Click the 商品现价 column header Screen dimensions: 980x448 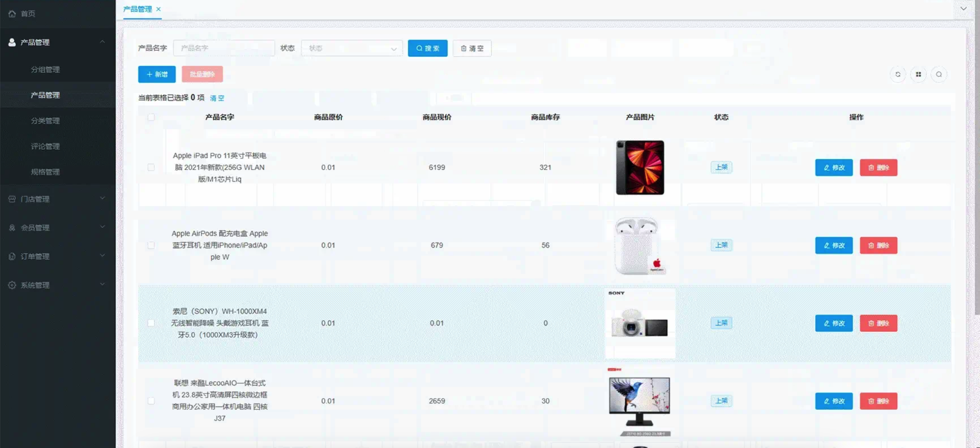[x=437, y=117]
